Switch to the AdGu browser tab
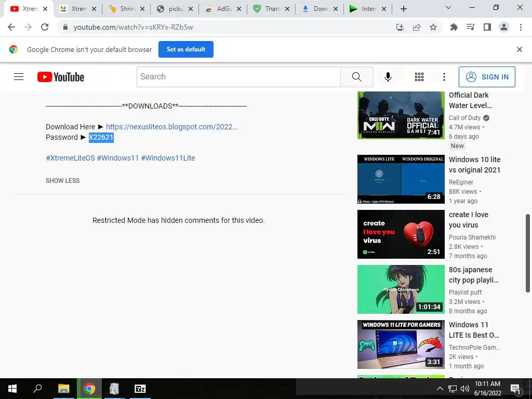 pyautogui.click(x=223, y=9)
